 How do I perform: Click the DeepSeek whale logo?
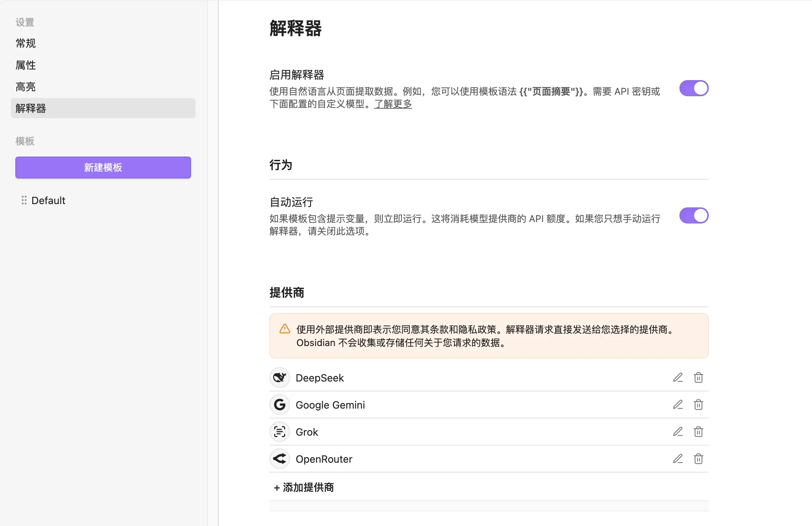(x=280, y=377)
